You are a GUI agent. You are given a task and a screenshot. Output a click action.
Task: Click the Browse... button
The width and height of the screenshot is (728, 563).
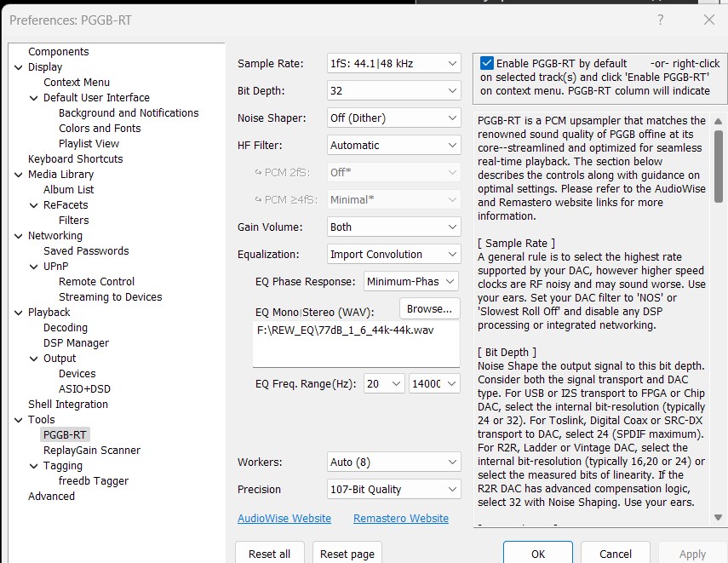coord(429,308)
